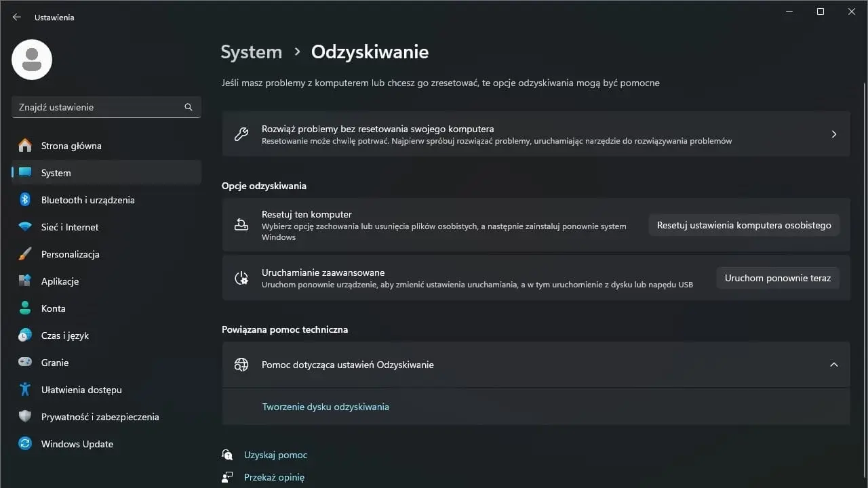
Task: Click the user account avatar
Action: click(31, 60)
